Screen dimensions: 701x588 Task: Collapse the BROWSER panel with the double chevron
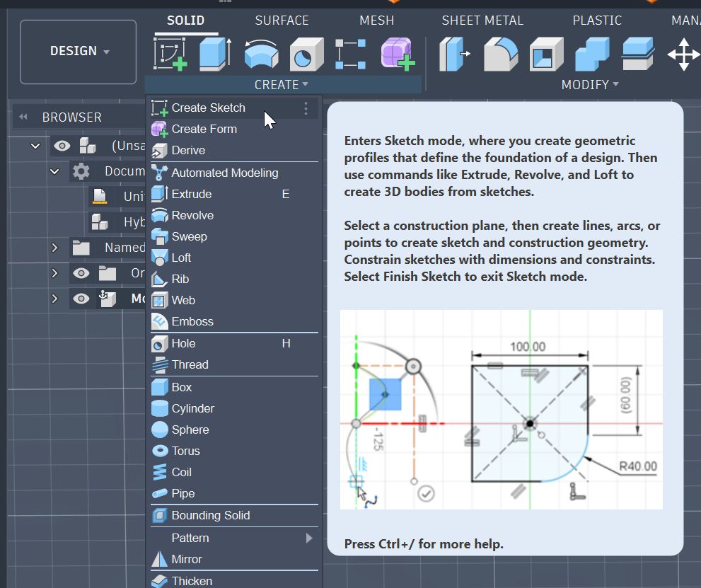tap(21, 116)
